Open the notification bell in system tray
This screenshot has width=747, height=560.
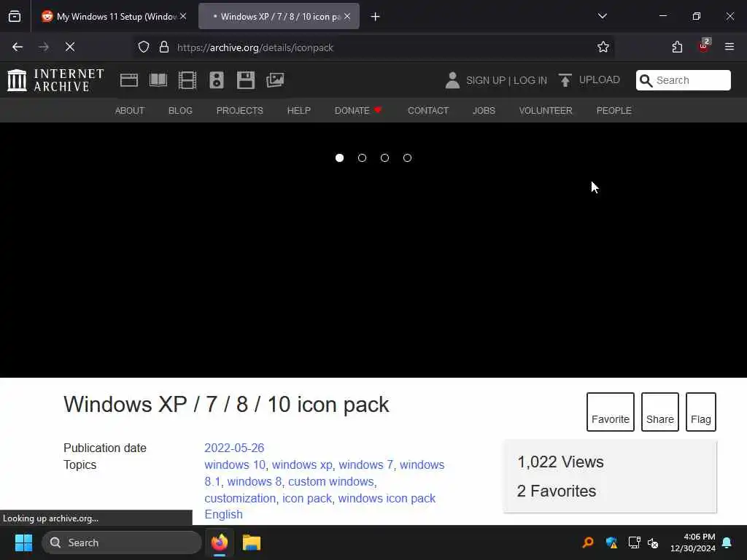click(727, 542)
